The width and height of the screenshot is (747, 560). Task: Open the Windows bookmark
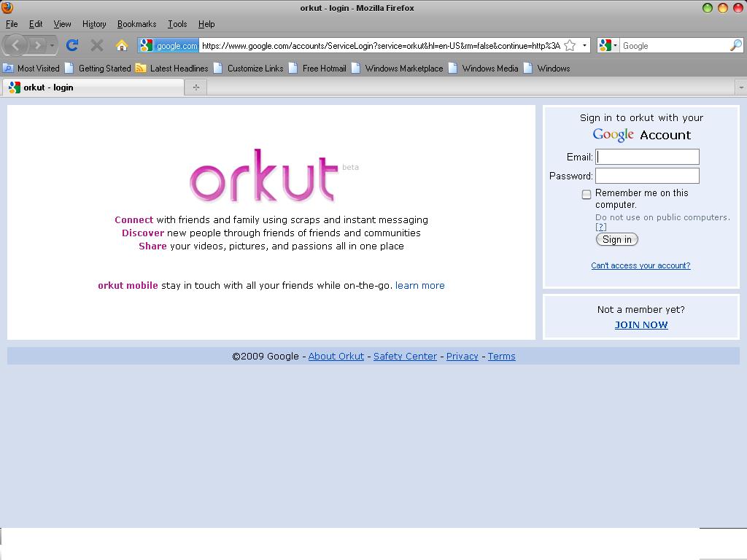tap(547, 68)
